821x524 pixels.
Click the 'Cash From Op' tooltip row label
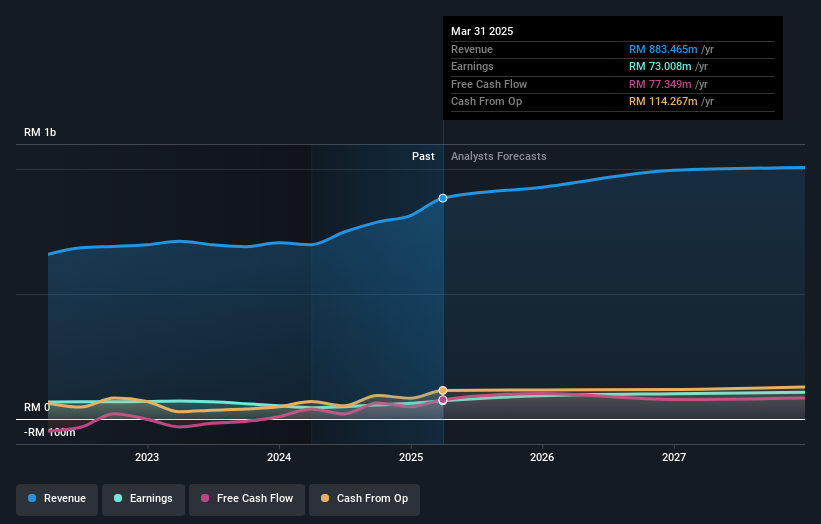point(486,102)
